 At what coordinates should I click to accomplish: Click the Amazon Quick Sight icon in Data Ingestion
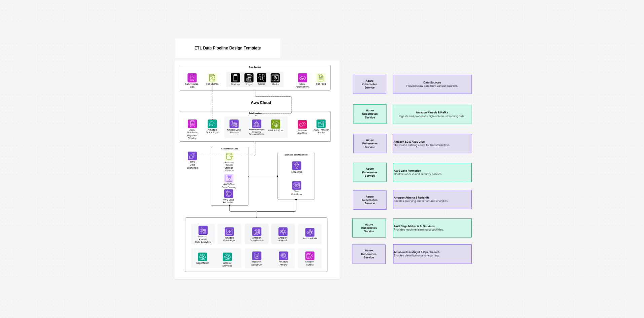tap(212, 123)
